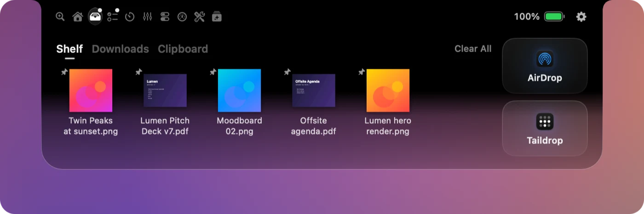The width and height of the screenshot is (644, 214).
Task: Open the wrench and screwdriver tools icon
Action: click(x=199, y=17)
